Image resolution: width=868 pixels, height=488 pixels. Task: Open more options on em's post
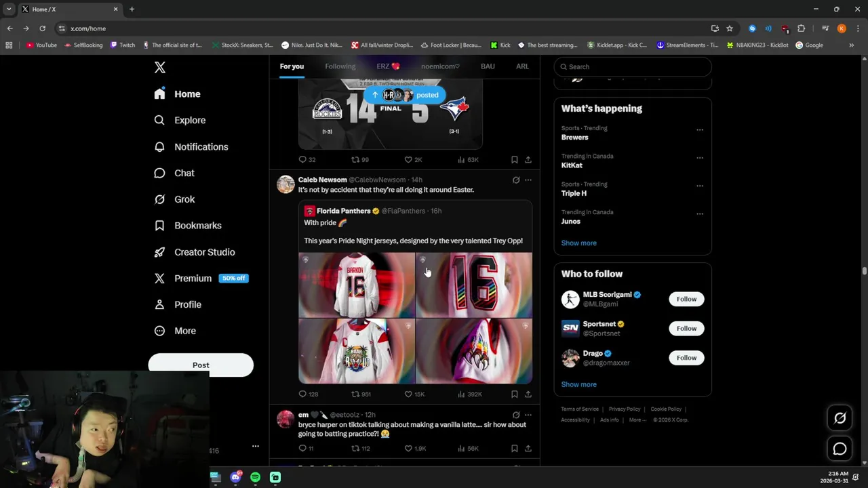(x=528, y=415)
